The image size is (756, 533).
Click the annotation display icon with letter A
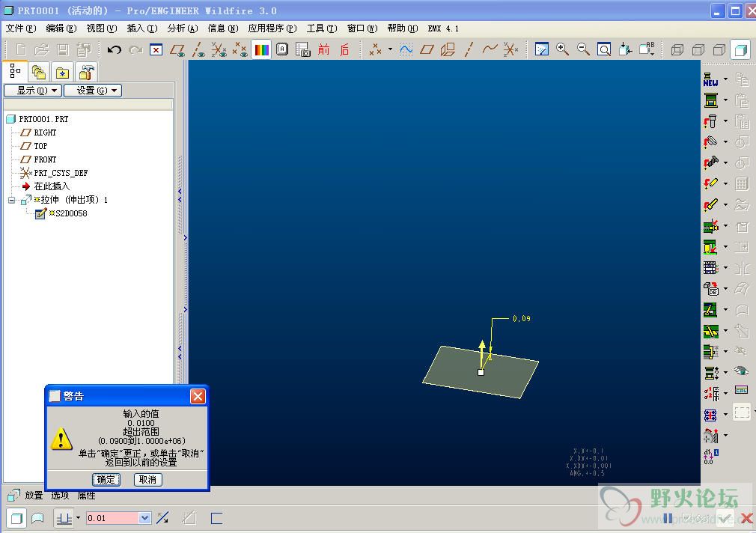click(x=282, y=49)
